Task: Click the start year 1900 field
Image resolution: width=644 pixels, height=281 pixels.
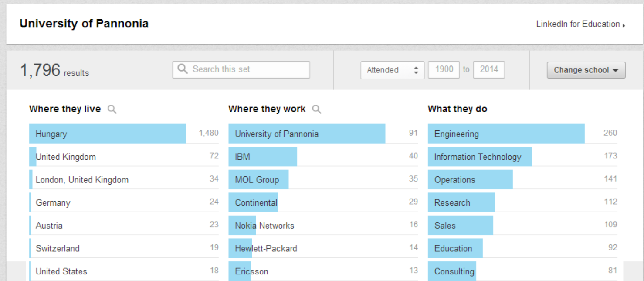Action: click(444, 69)
